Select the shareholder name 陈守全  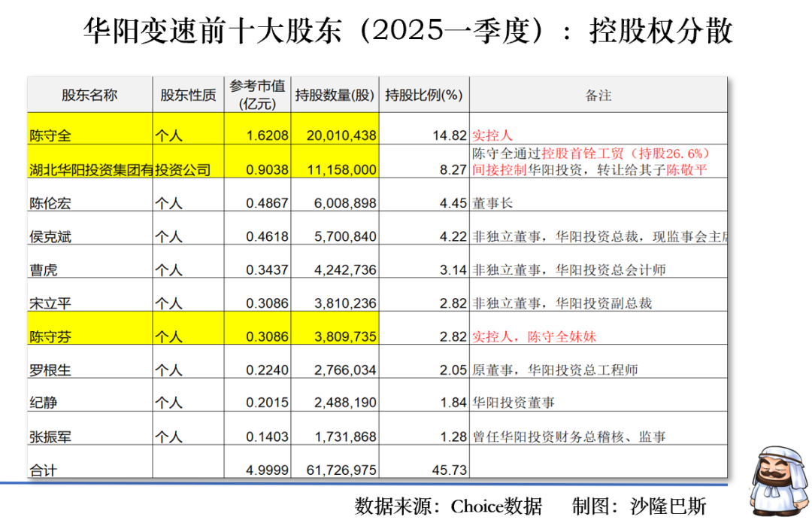click(x=50, y=136)
